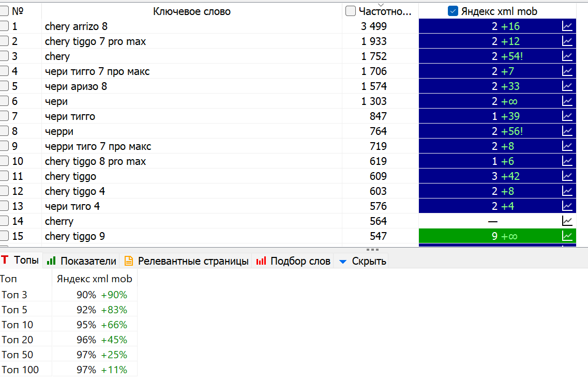Click the 90% +90% value
Viewport: 588px width, 382px height.
click(102, 295)
